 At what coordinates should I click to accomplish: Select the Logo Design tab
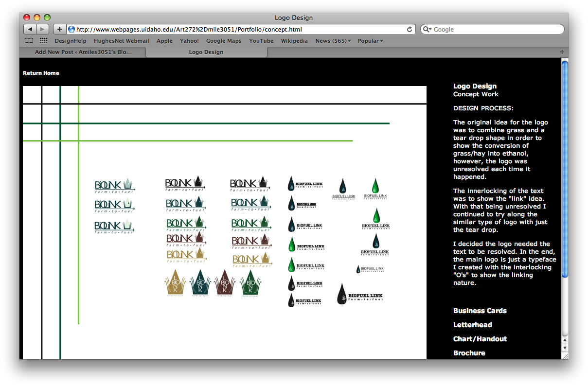206,52
